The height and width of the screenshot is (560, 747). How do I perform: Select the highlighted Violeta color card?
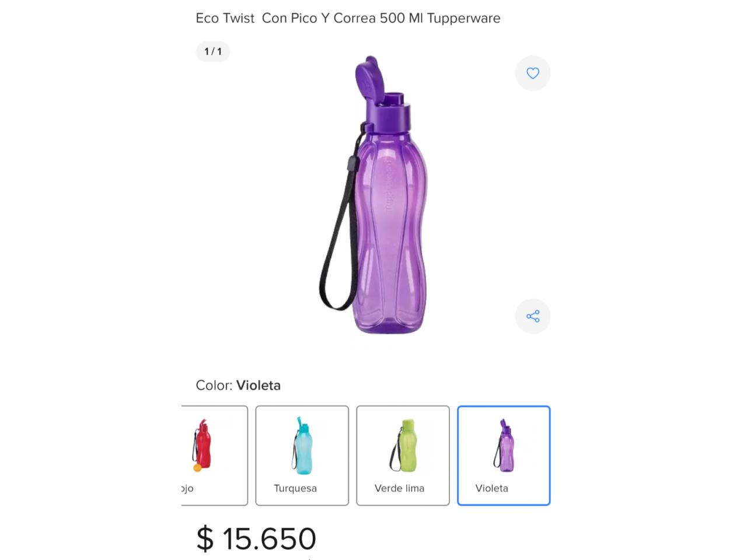pyautogui.click(x=504, y=456)
